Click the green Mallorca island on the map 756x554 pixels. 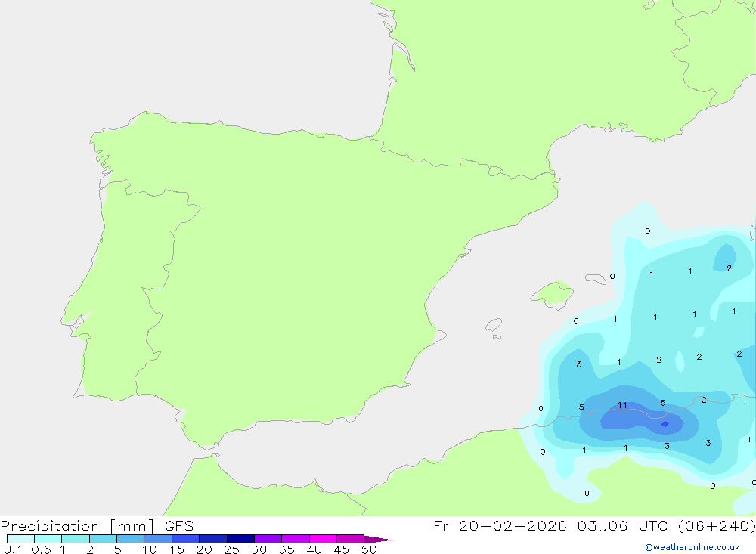553,294
